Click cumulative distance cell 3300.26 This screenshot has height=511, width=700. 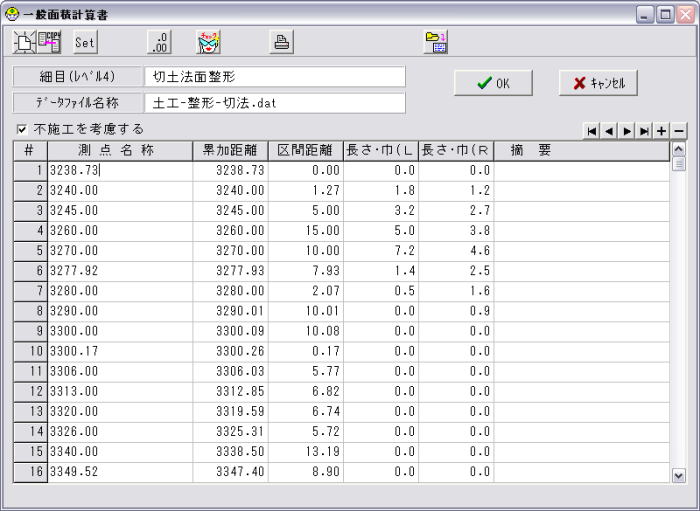coord(230,352)
